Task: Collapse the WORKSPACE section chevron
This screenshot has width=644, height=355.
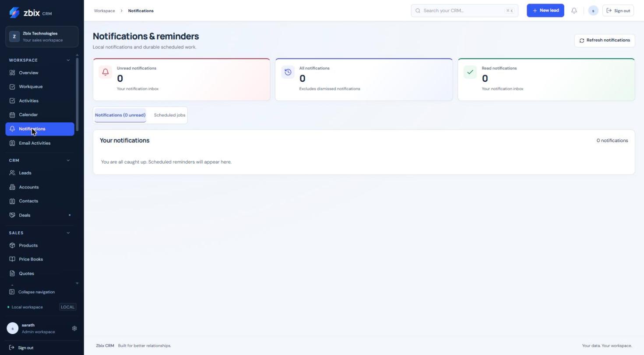Action: (68, 60)
